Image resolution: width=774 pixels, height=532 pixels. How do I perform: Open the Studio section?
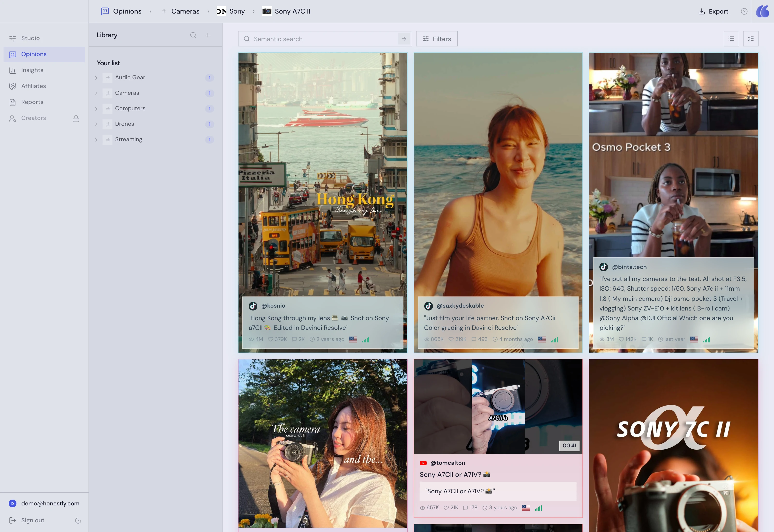click(44, 38)
